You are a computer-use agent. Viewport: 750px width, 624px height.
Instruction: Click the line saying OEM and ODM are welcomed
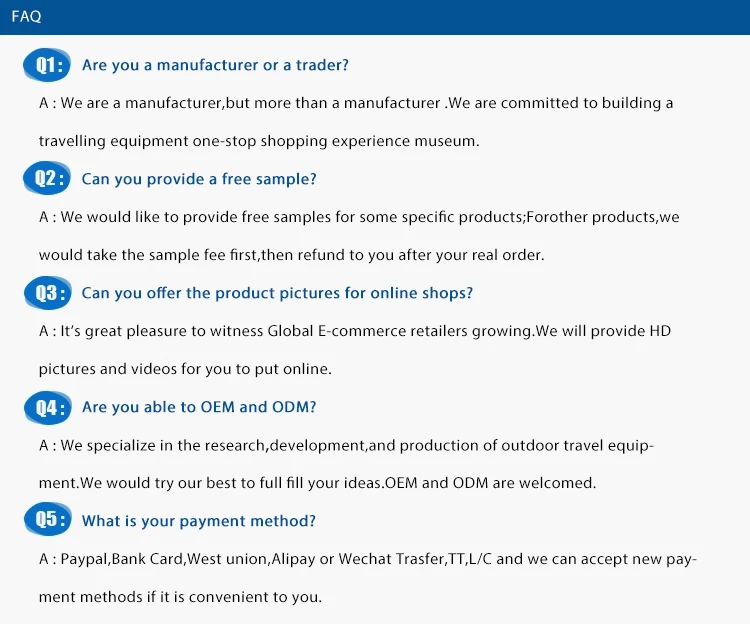317,483
